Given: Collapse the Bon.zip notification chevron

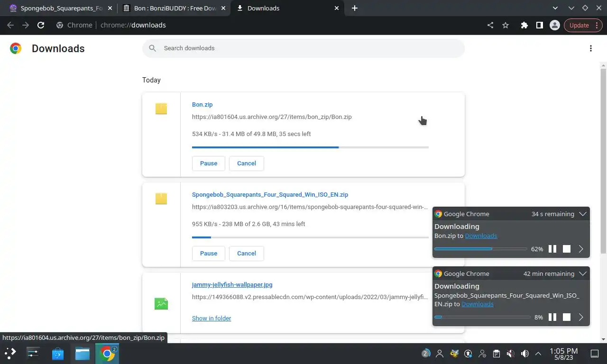Looking at the screenshot, I should tap(583, 214).
